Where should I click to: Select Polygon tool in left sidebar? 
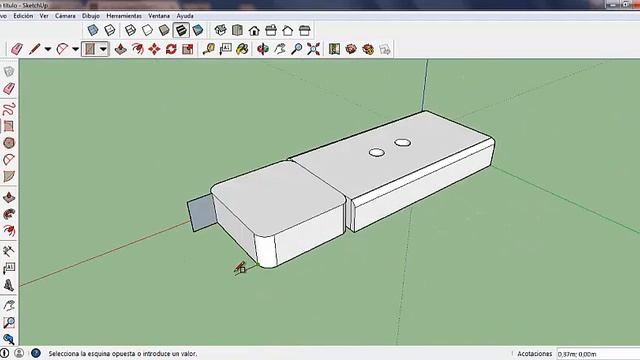[x=9, y=143]
